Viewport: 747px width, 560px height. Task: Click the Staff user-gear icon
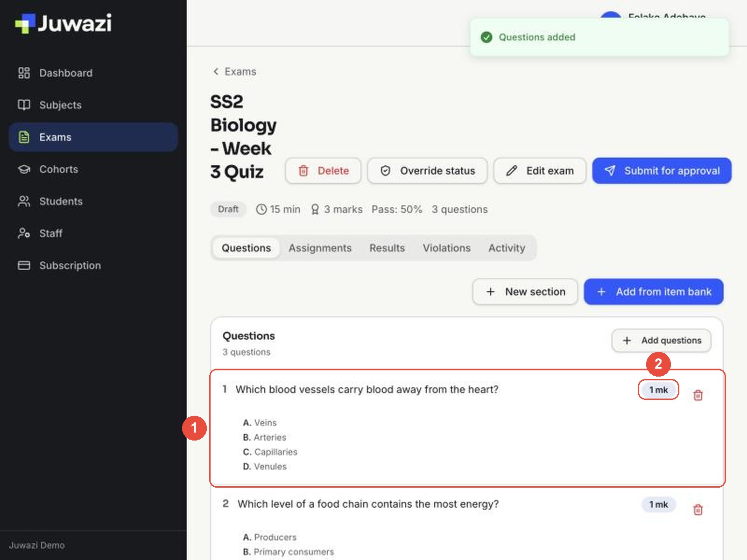[24, 233]
